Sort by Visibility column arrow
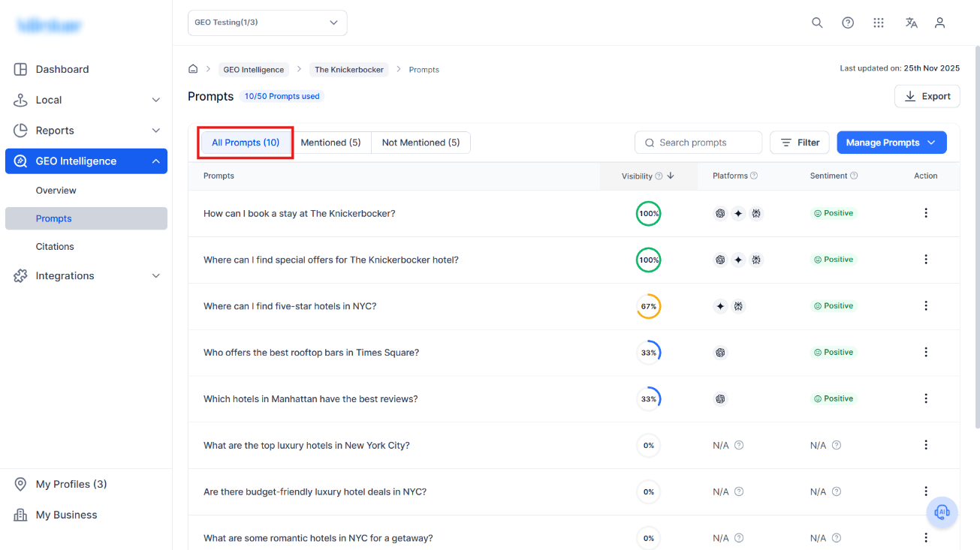The width and height of the screenshot is (980, 550). pos(671,176)
